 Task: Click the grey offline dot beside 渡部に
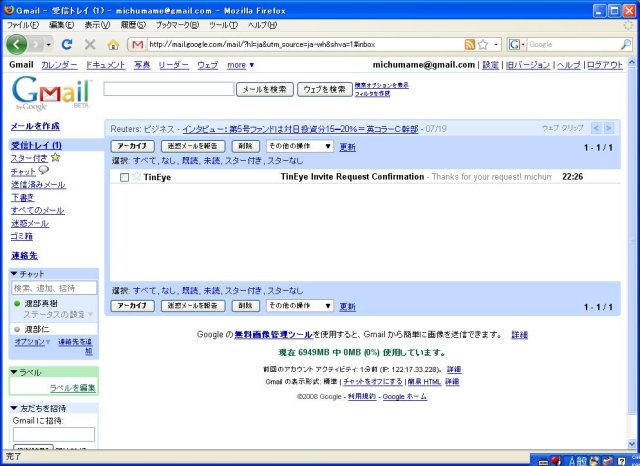[17, 329]
